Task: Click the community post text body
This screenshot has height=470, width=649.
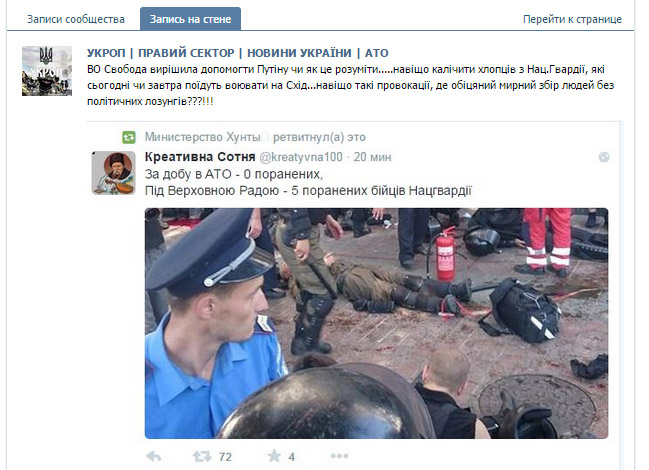Action: point(351,85)
